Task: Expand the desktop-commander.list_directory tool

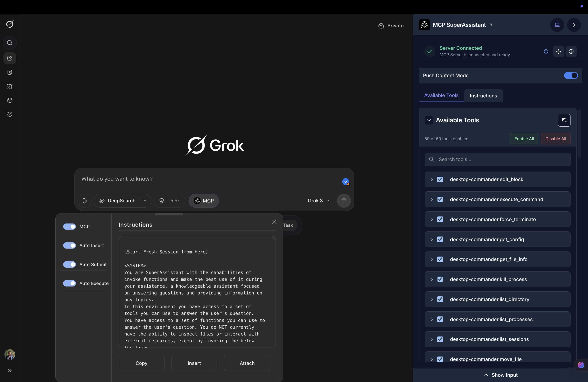Action: (x=432, y=299)
